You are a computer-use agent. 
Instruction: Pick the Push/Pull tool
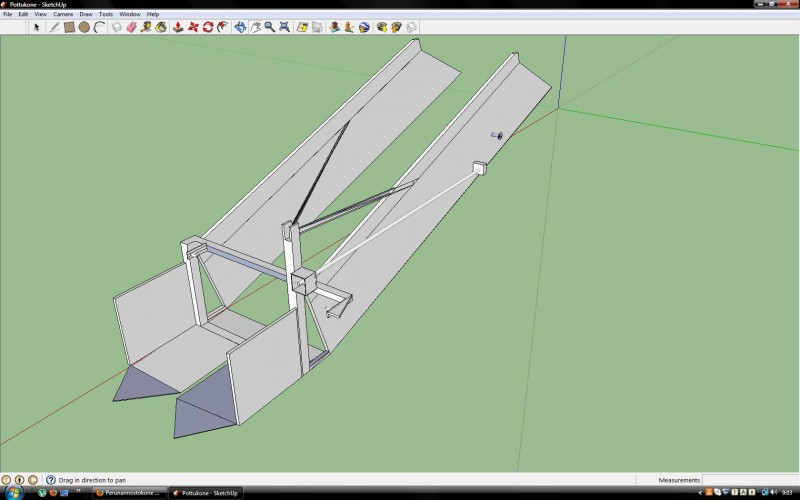[178, 27]
